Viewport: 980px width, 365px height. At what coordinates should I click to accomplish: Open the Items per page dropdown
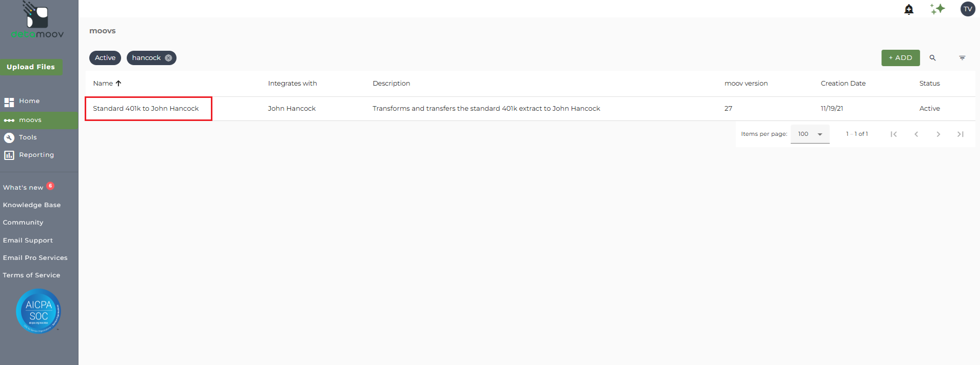pyautogui.click(x=810, y=134)
